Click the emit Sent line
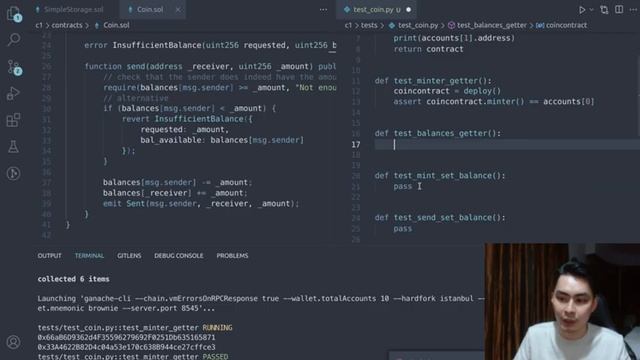The height and width of the screenshot is (360, 640). [201, 203]
